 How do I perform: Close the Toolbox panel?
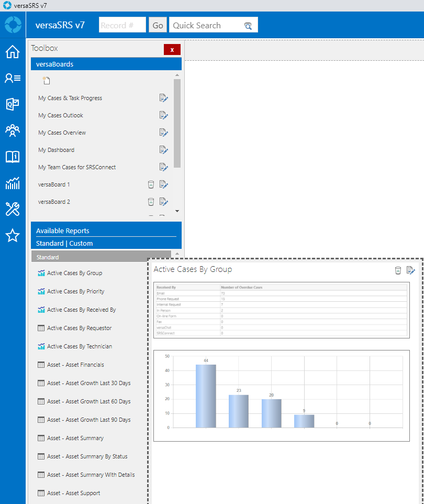coord(172,50)
